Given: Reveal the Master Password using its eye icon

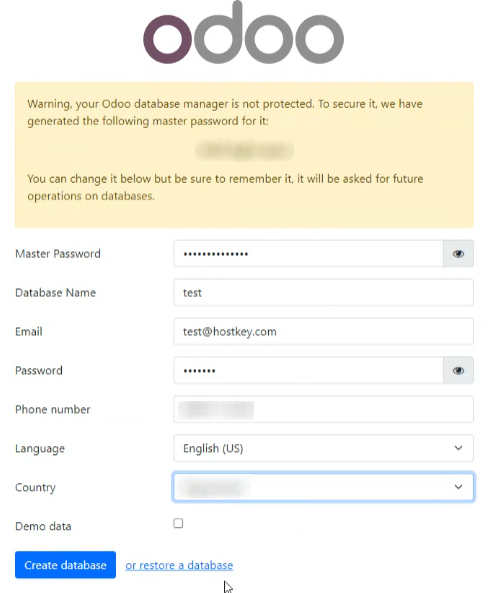Looking at the screenshot, I should click(458, 253).
